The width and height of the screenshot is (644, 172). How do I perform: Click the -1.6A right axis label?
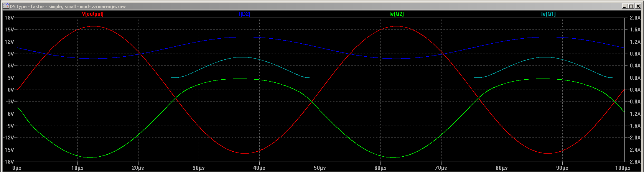[635, 126]
